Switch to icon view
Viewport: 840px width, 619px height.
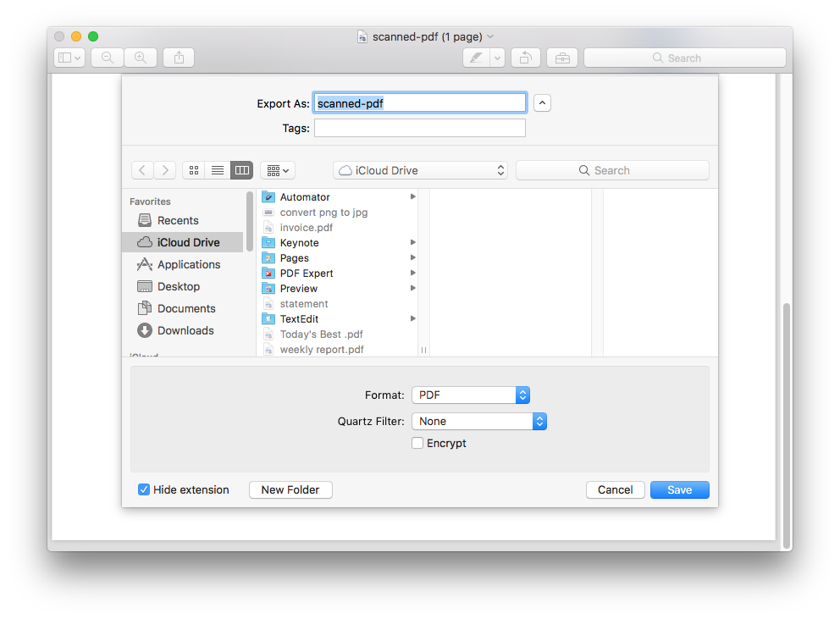click(x=194, y=170)
